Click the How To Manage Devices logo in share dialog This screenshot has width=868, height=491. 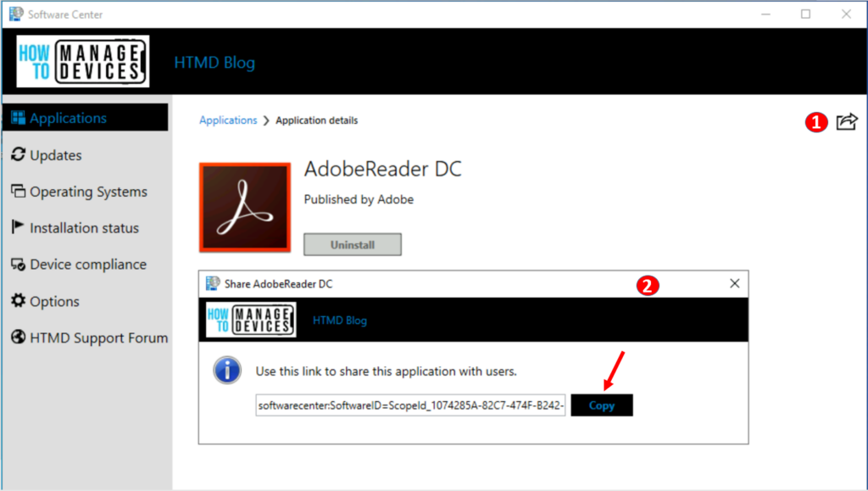coord(251,320)
